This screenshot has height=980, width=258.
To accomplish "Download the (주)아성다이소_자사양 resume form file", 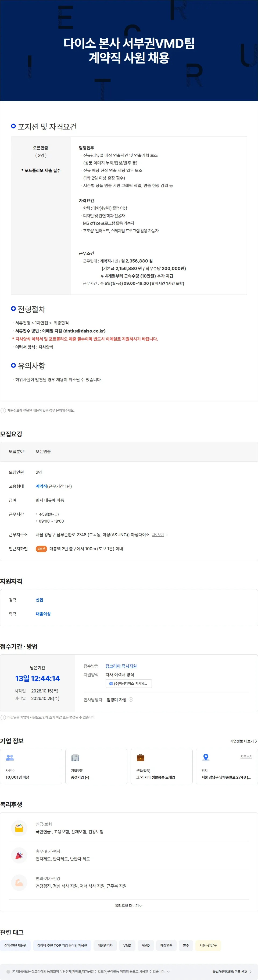I will [129, 683].
